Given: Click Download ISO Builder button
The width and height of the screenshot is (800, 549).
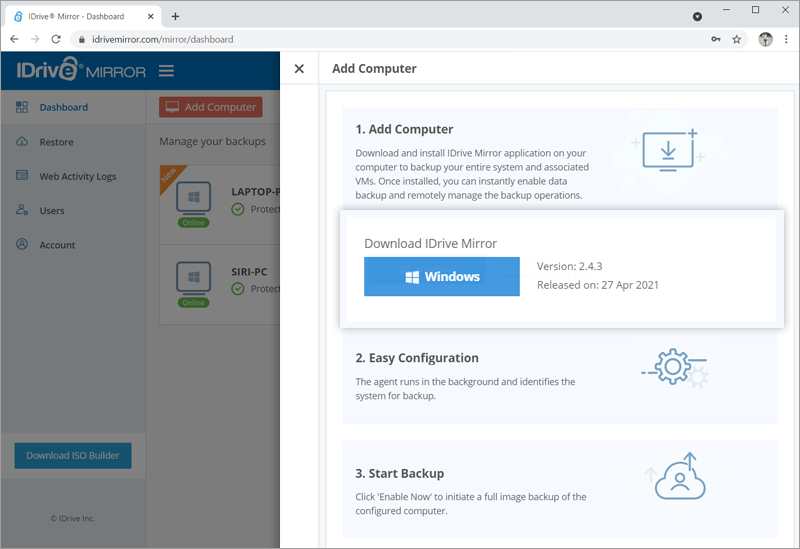Looking at the screenshot, I should (x=73, y=456).
